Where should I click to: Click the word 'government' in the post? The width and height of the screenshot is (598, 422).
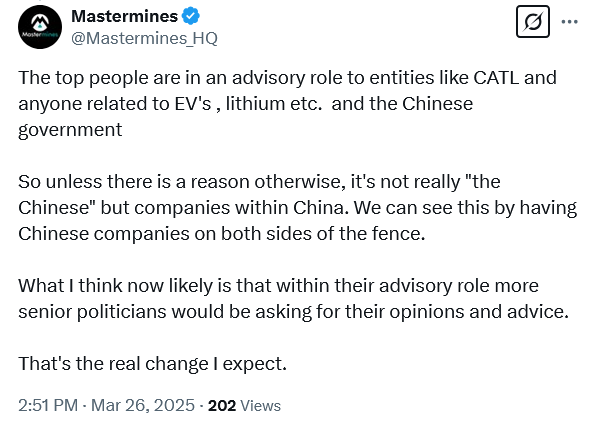70,130
